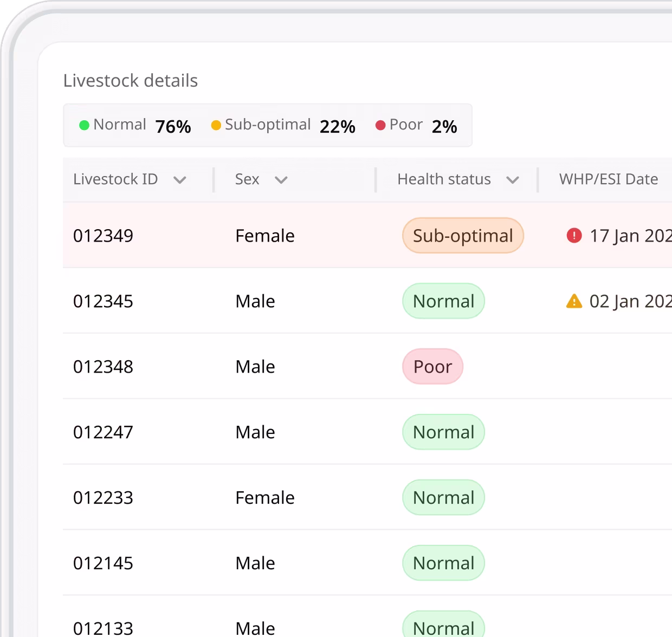672x637 pixels.
Task: Select Poor badge for 012348
Action: click(x=432, y=367)
